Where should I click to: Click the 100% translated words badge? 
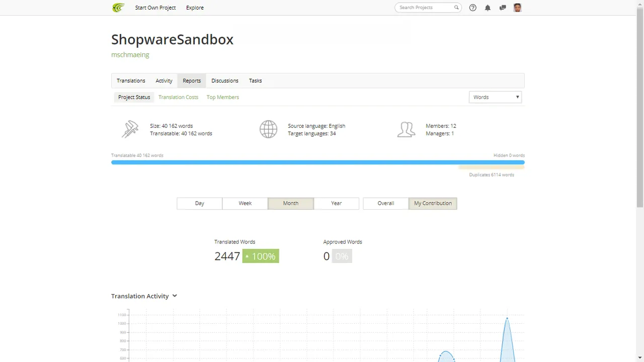[261, 256]
